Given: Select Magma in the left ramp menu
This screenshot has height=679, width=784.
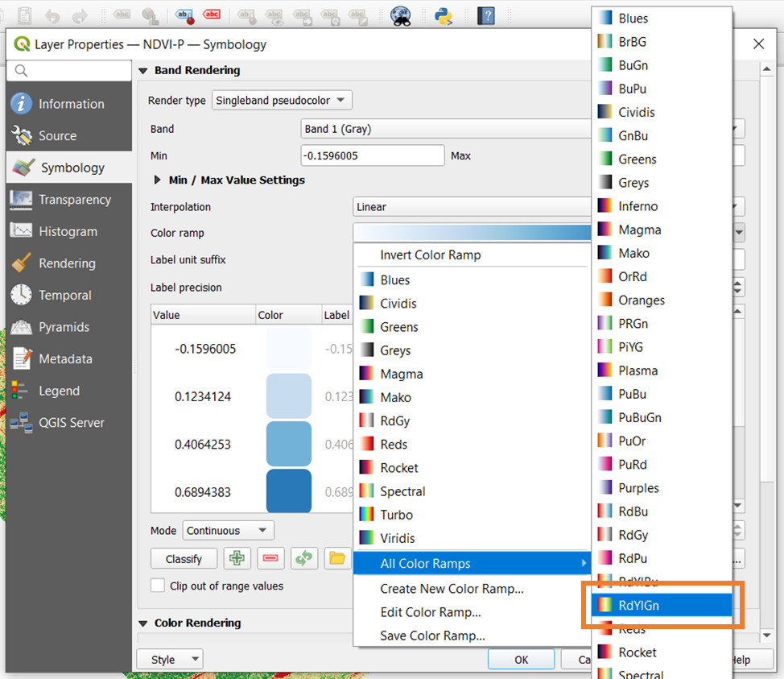Looking at the screenshot, I should tap(472, 374).
